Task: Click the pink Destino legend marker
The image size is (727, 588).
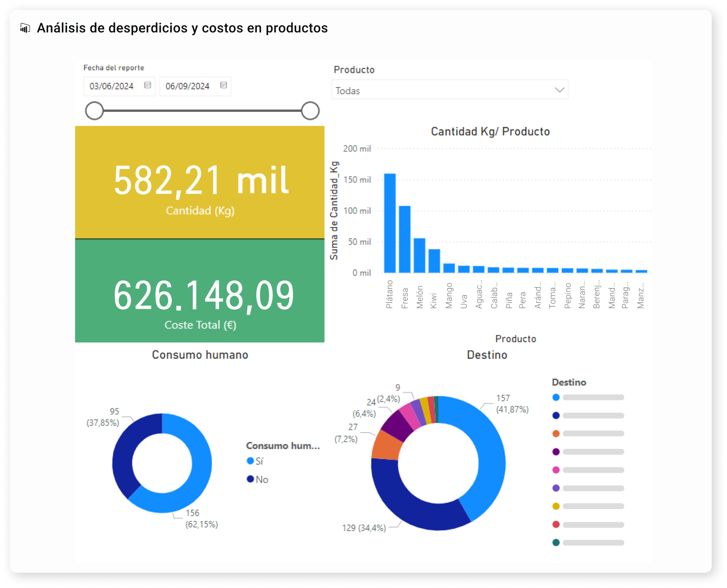Action: 556,470
